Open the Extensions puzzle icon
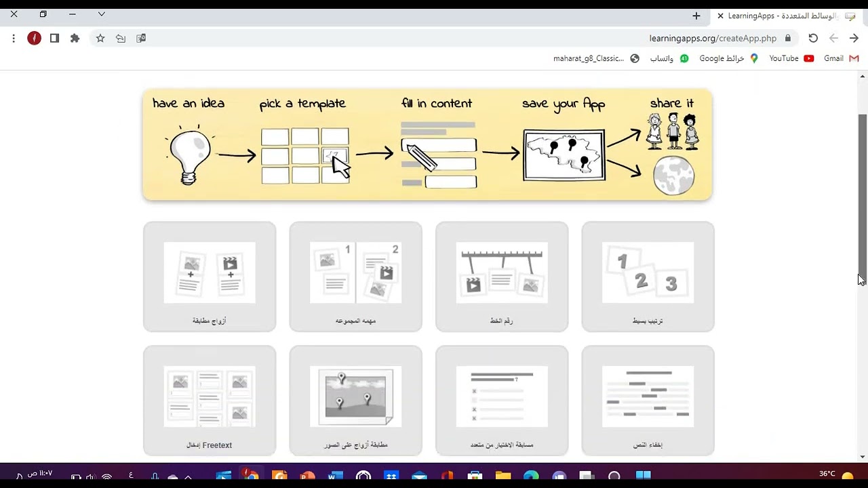The width and height of the screenshot is (868, 488). 75,39
